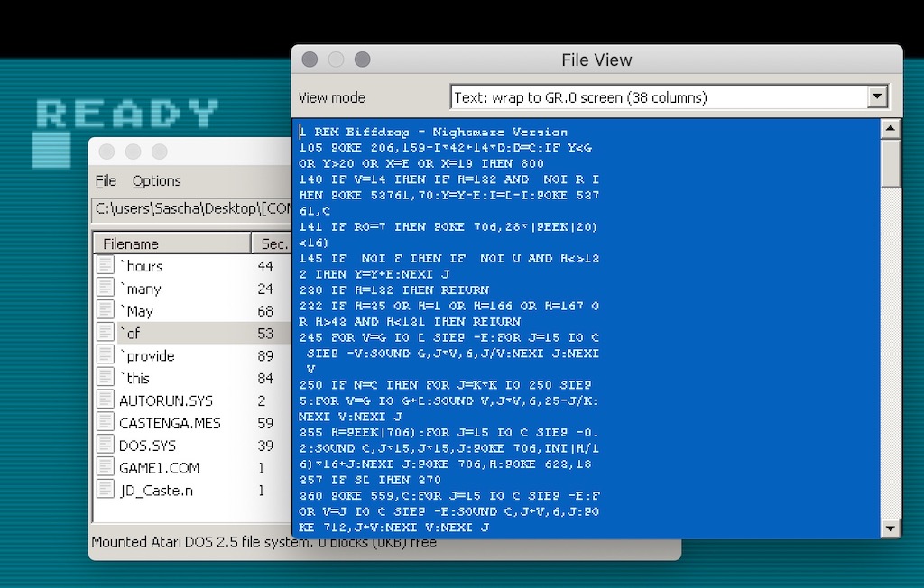This screenshot has height=588, width=924.
Task: Click the scroll up arrow in File View
Action: pyautogui.click(x=890, y=128)
